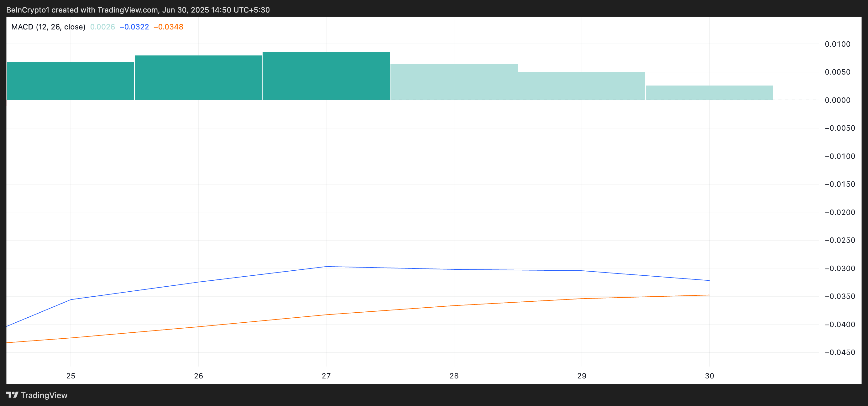Click the date label 30 on axis

pyautogui.click(x=709, y=376)
